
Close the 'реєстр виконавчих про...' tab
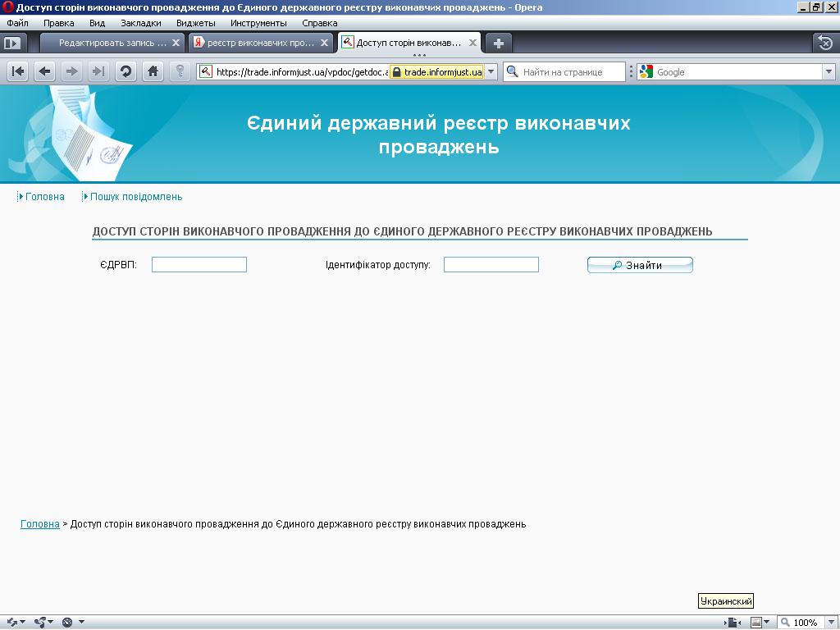pyautogui.click(x=324, y=43)
